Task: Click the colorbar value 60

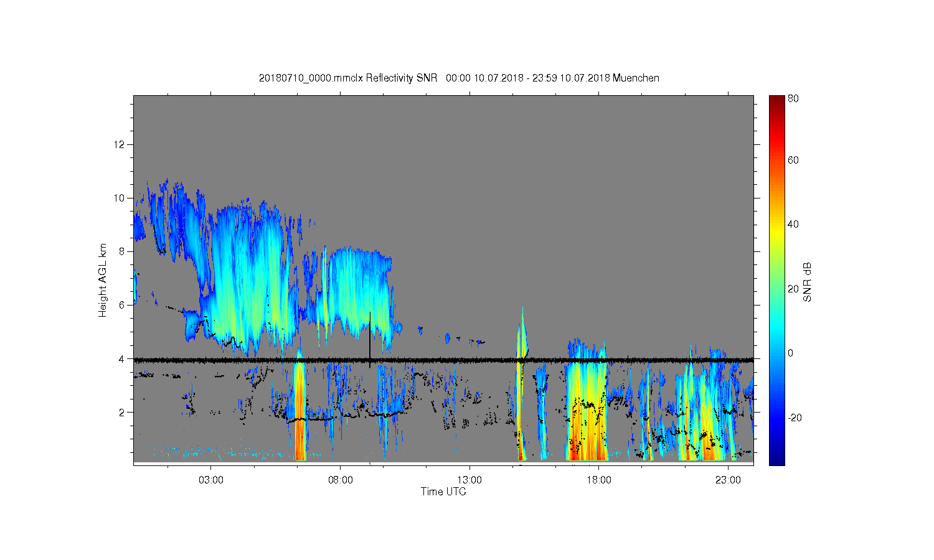Action: [793, 161]
